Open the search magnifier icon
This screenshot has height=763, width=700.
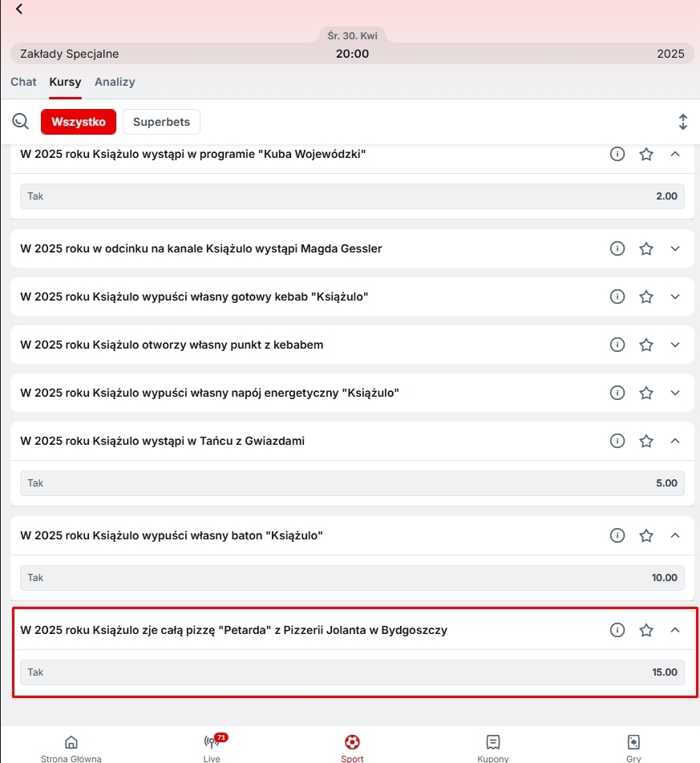21,122
